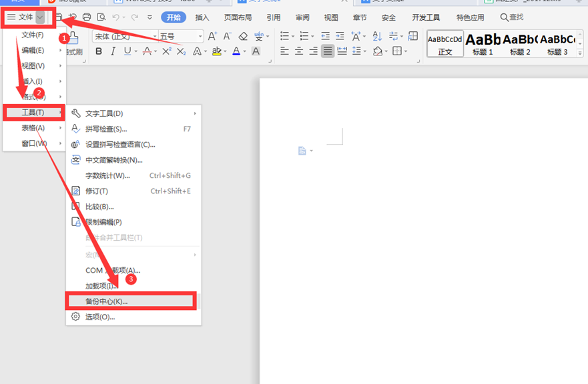588x384 pixels.
Task: Expand the 文字工具(D) submenu
Action: point(195,113)
